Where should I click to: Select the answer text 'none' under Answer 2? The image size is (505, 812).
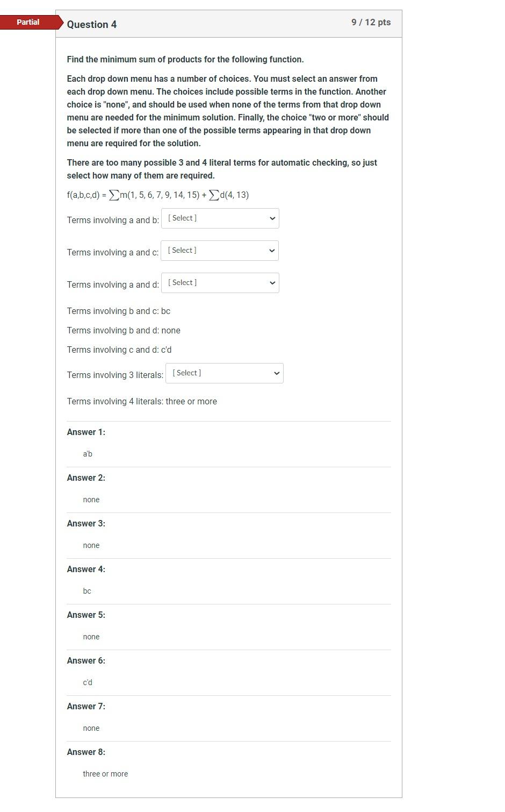tap(91, 499)
